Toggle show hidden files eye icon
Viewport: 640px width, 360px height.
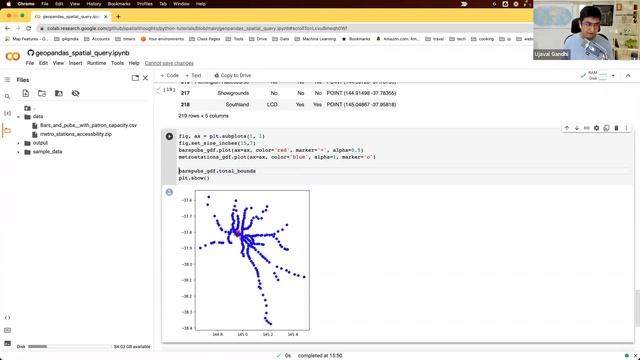pos(76,93)
